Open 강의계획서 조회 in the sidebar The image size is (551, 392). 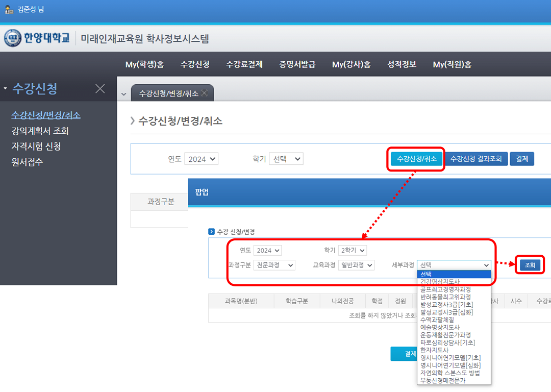40,131
